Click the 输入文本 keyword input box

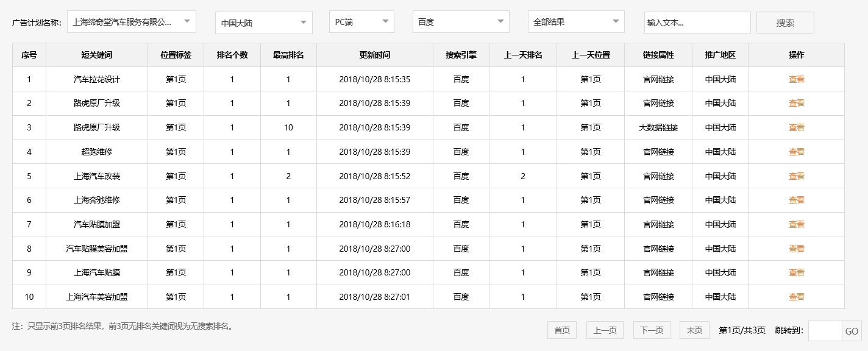click(x=697, y=22)
